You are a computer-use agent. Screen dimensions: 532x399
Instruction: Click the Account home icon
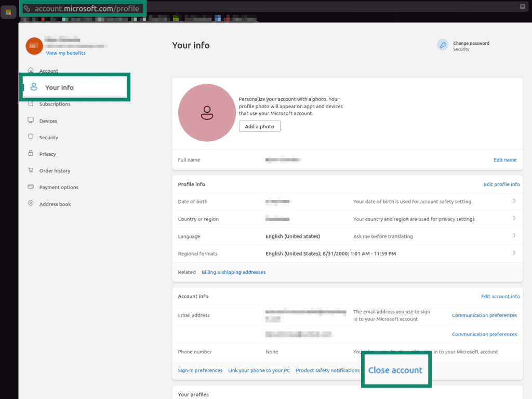(31, 70)
